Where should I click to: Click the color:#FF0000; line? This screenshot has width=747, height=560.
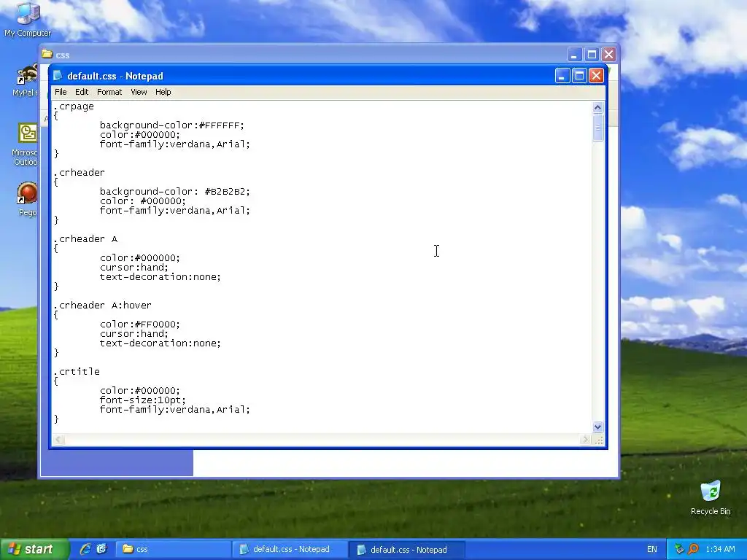(x=140, y=324)
